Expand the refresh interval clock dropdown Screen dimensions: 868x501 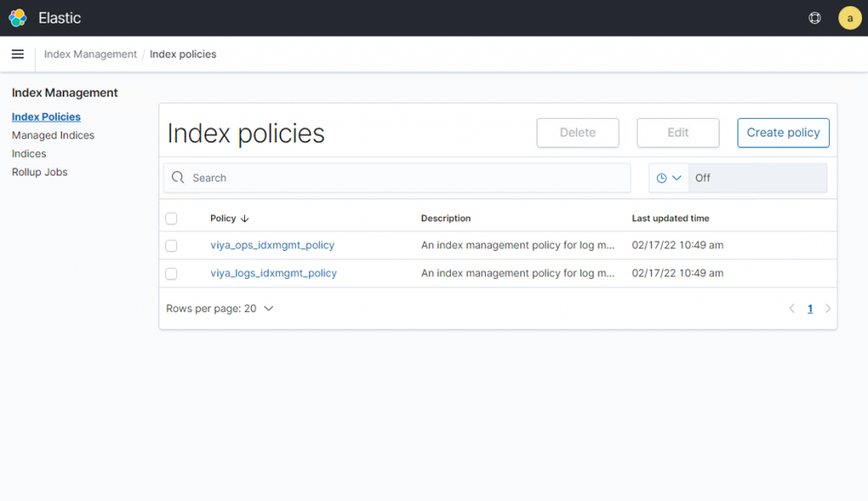pyautogui.click(x=668, y=178)
